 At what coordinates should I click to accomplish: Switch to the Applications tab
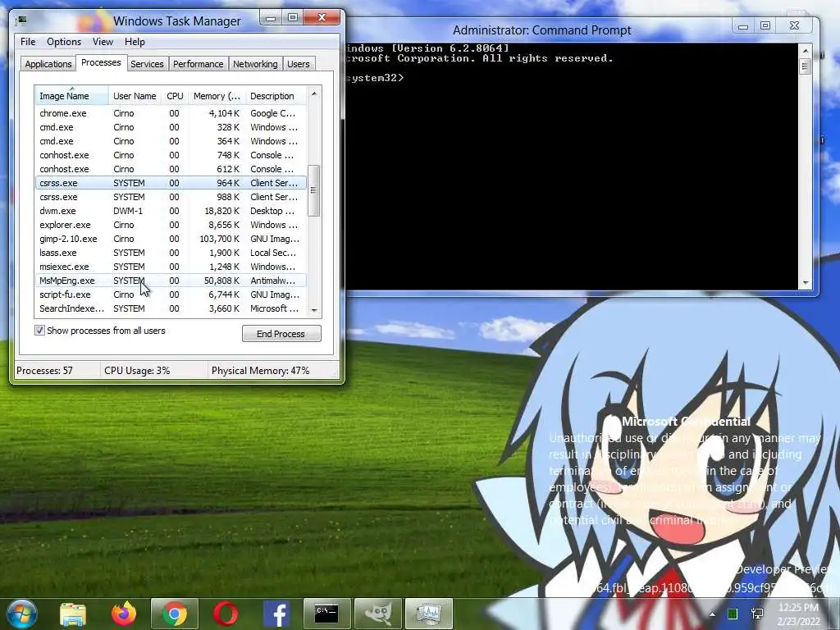click(48, 64)
